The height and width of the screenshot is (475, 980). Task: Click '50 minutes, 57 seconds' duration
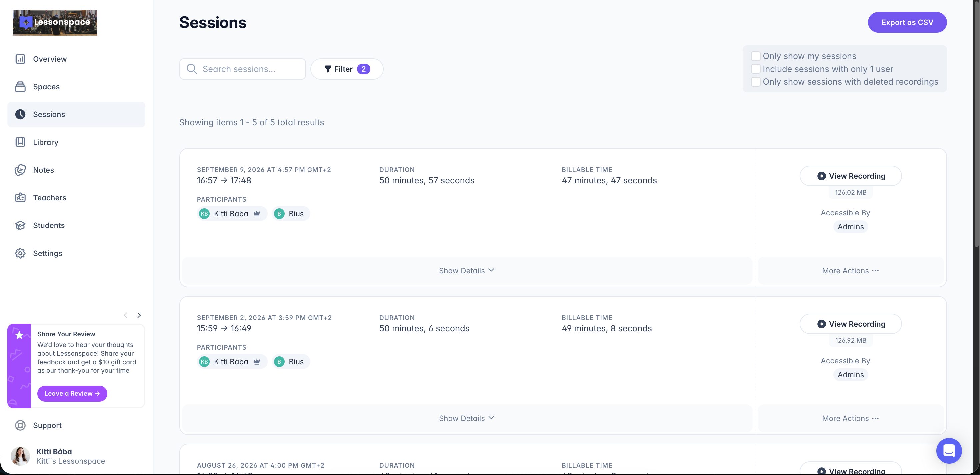[426, 180]
